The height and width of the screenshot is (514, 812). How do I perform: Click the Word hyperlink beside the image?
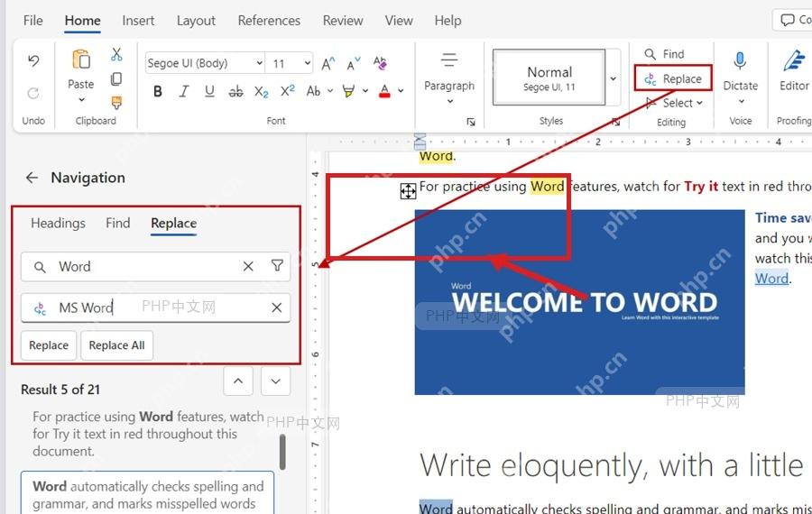click(x=771, y=279)
